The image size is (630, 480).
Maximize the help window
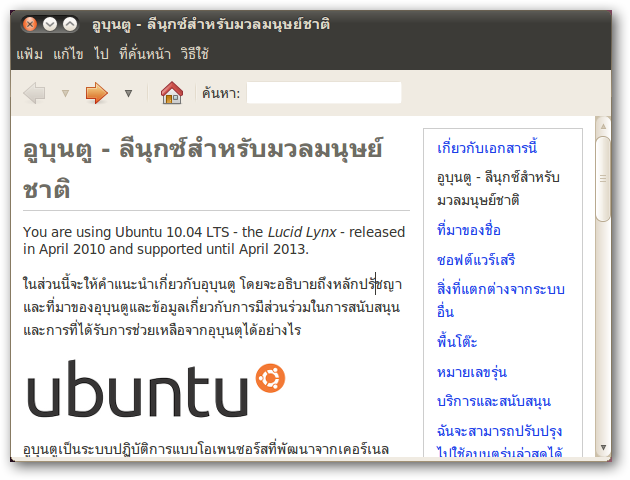tap(70, 25)
